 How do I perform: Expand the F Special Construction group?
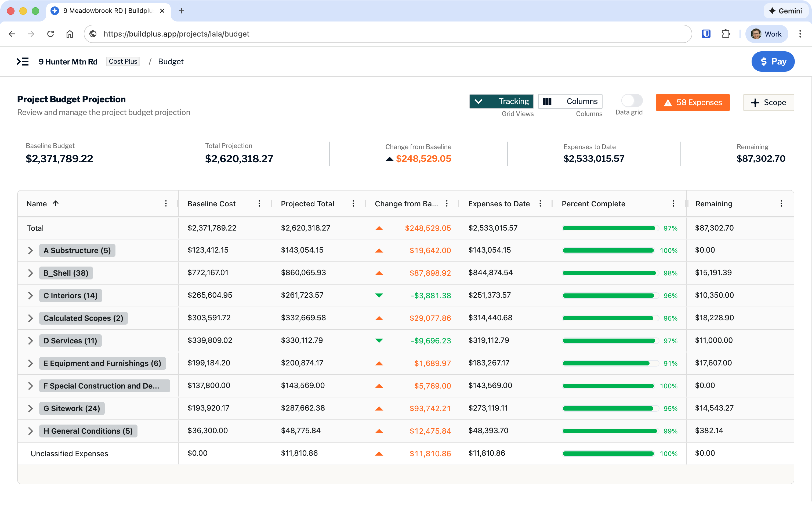(30, 386)
